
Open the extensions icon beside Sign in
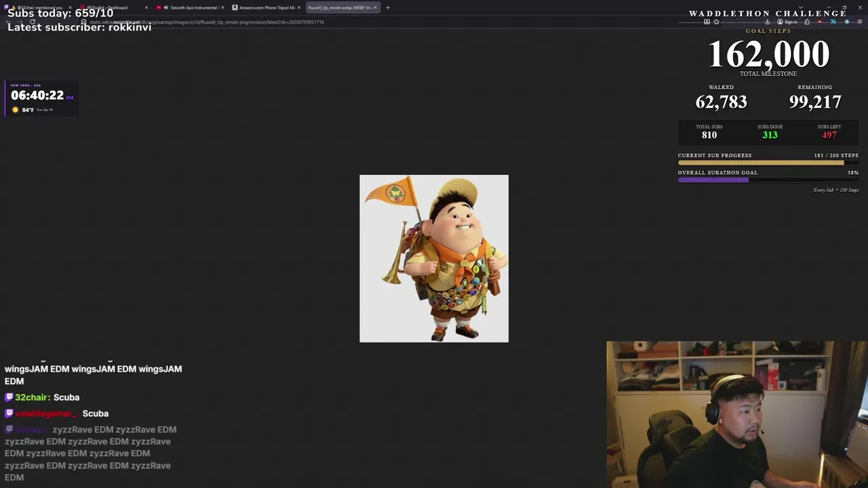coord(807,22)
